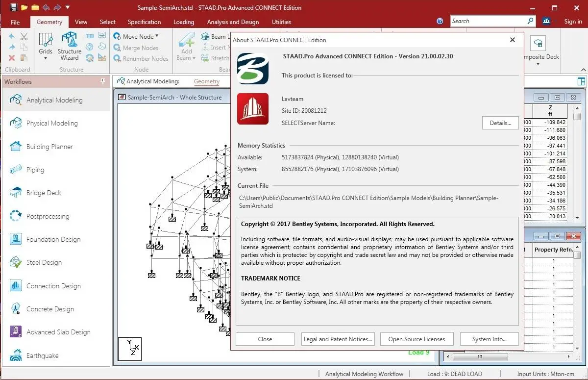Select the Earthquake workflow
The width and height of the screenshot is (588, 380).
click(x=56, y=355)
